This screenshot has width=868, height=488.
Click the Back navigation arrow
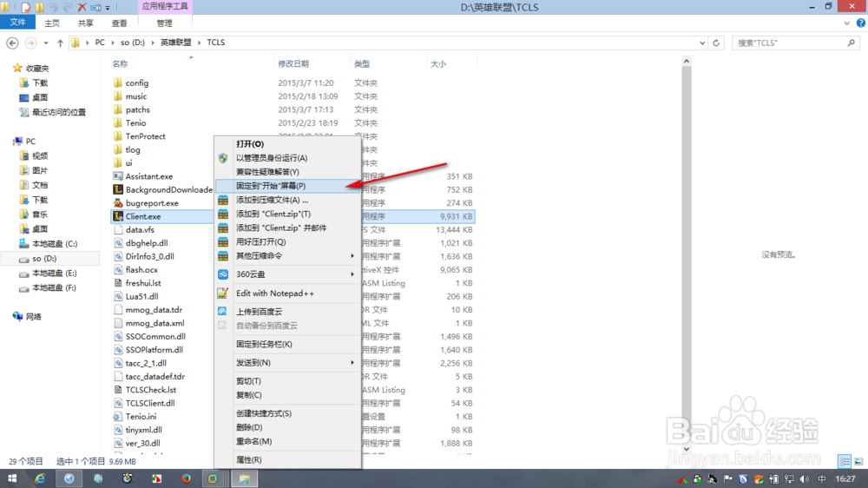13,43
